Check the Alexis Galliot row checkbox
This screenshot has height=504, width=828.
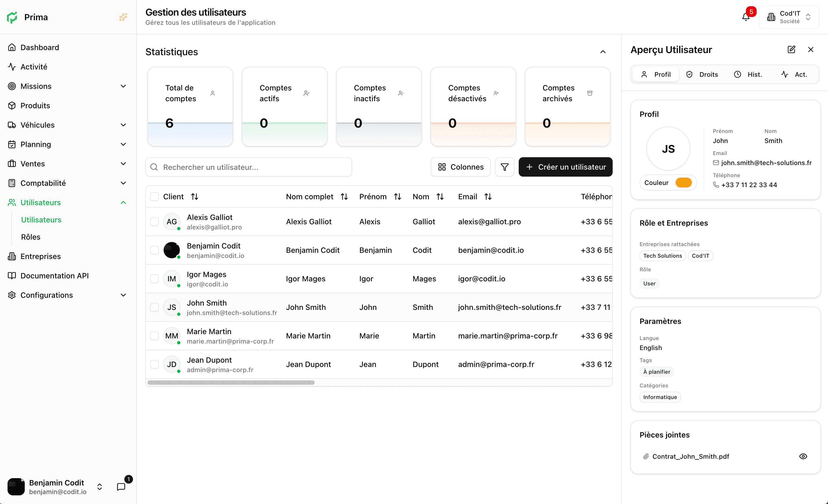pos(154,222)
